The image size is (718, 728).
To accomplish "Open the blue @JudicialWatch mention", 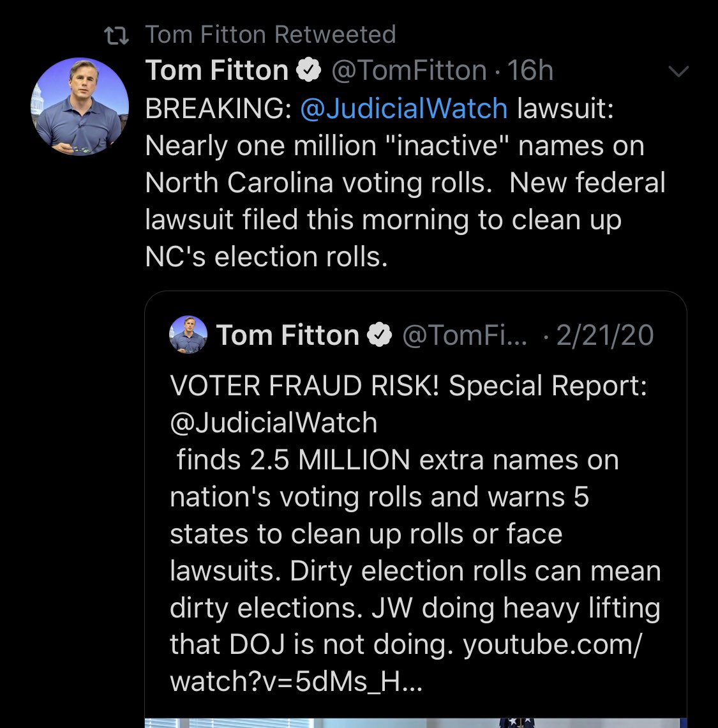I will pos(403,109).
